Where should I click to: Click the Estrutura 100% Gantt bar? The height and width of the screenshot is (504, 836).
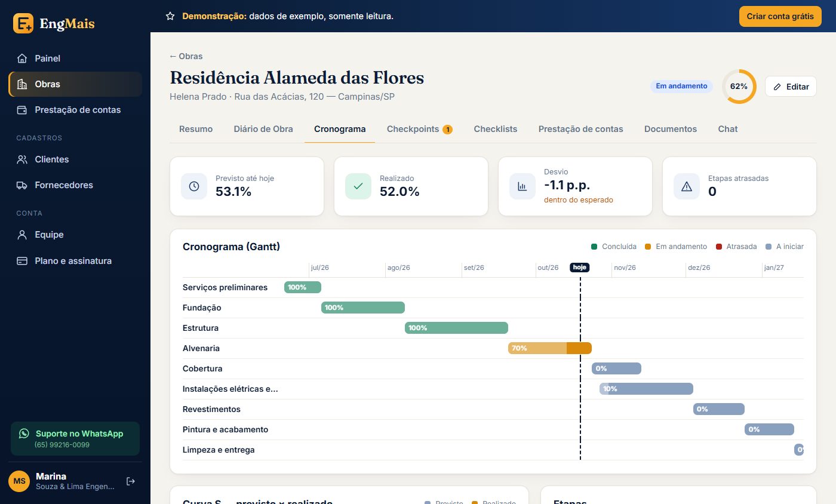(x=456, y=328)
